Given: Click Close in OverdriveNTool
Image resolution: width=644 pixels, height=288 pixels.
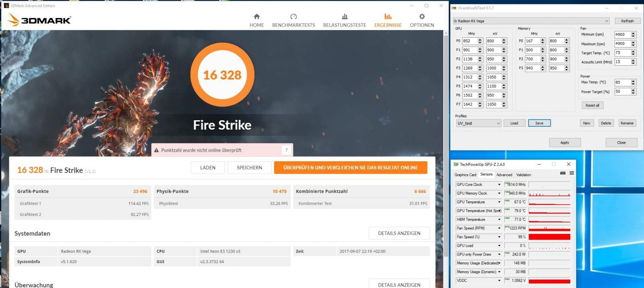Looking at the screenshot, I should click(x=621, y=142).
